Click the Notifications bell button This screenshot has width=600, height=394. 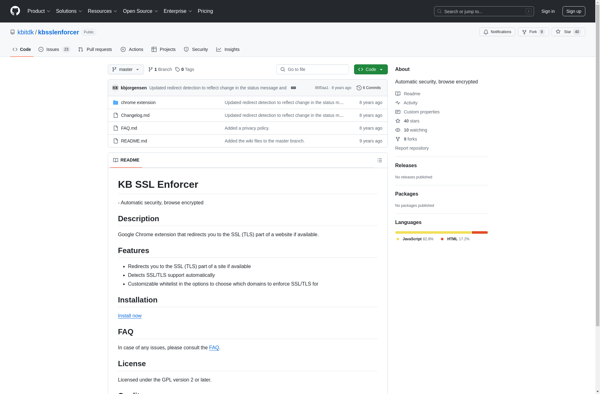(x=497, y=32)
